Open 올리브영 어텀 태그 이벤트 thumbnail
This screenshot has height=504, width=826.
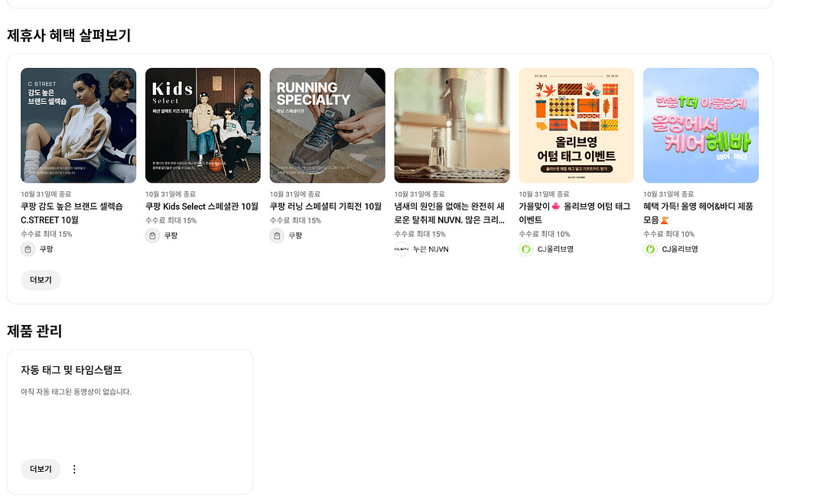pos(576,125)
